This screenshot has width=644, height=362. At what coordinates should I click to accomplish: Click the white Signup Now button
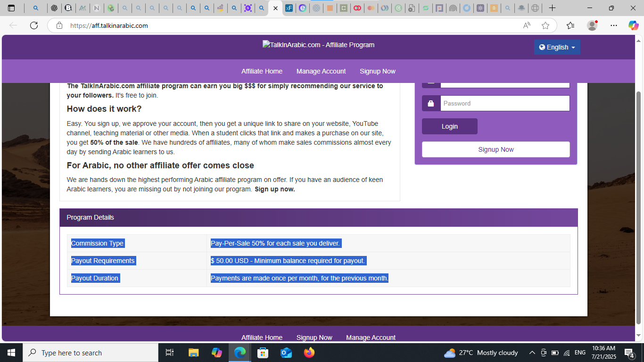pyautogui.click(x=496, y=149)
